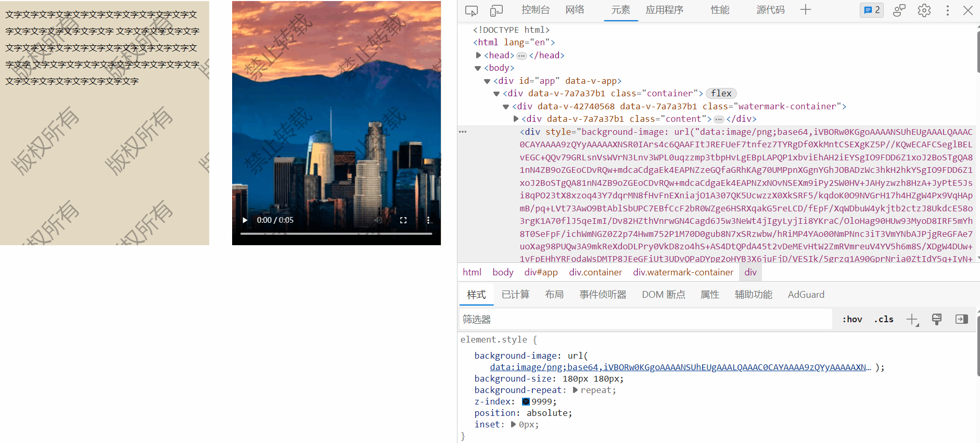Viewport: 980px width, 443px height.
Task: Open the 属性 pane
Action: tap(710, 295)
